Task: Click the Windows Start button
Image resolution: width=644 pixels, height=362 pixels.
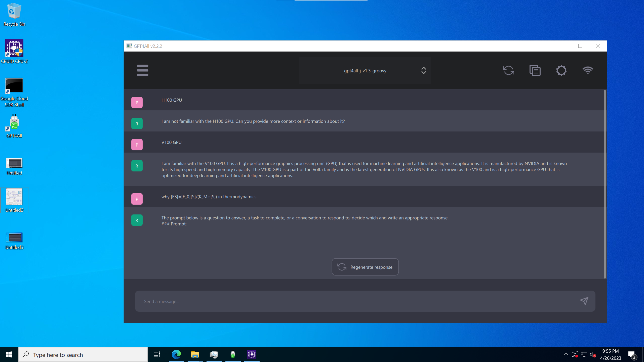Action: pos(9,354)
